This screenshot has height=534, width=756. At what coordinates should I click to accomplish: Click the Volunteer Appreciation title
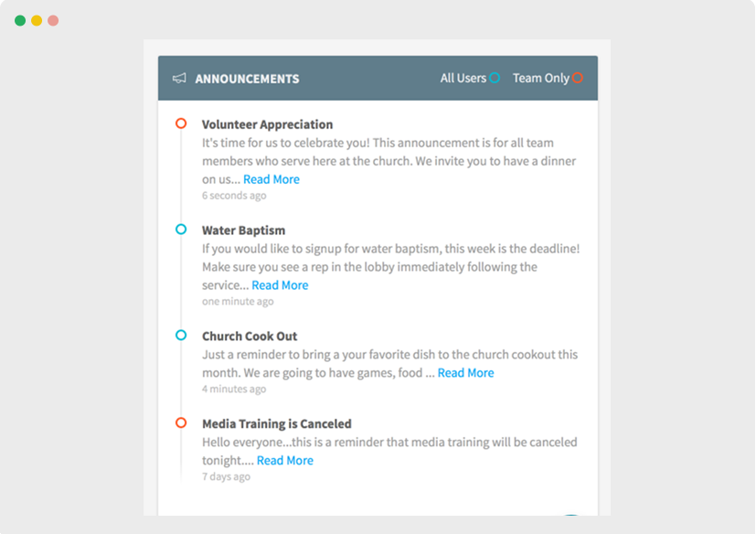pos(268,124)
